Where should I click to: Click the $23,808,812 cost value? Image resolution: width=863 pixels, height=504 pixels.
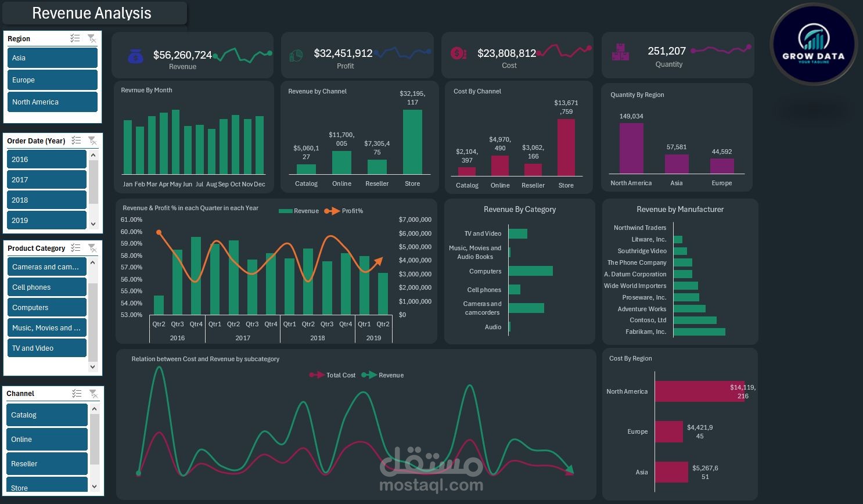pos(507,53)
